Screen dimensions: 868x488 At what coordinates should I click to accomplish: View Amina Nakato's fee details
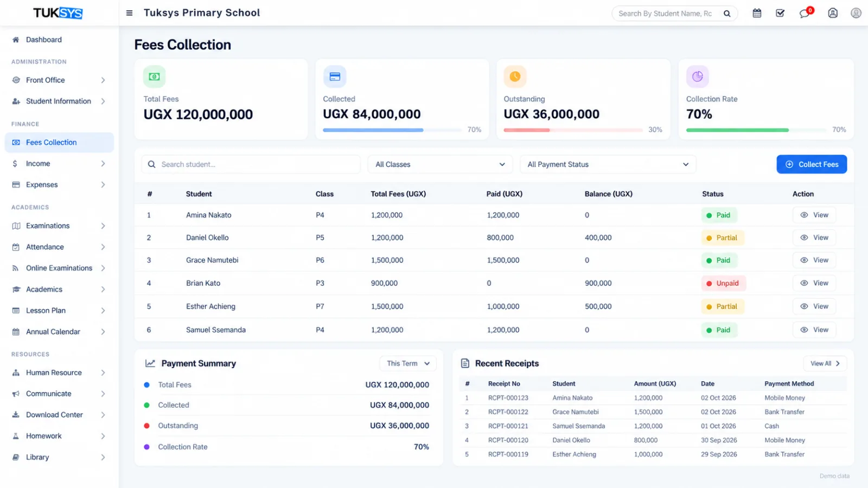click(814, 215)
